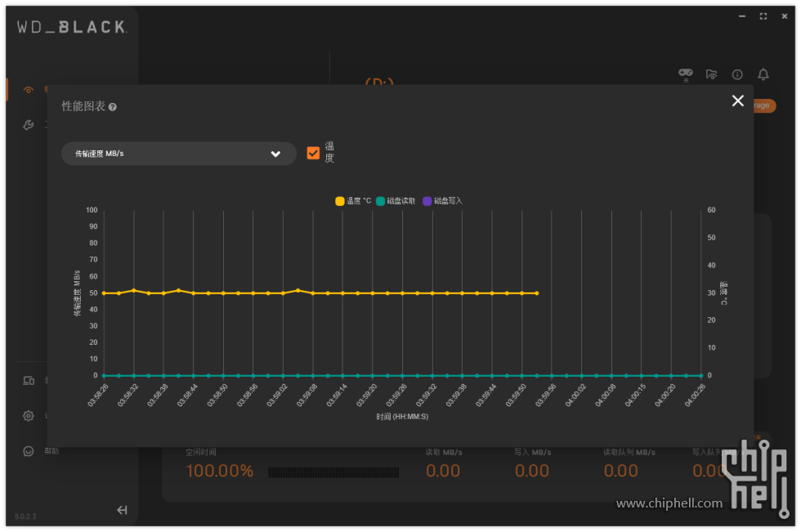
Task: Toggle the 磁盘写入 purple legend swatch
Action: tap(427, 201)
